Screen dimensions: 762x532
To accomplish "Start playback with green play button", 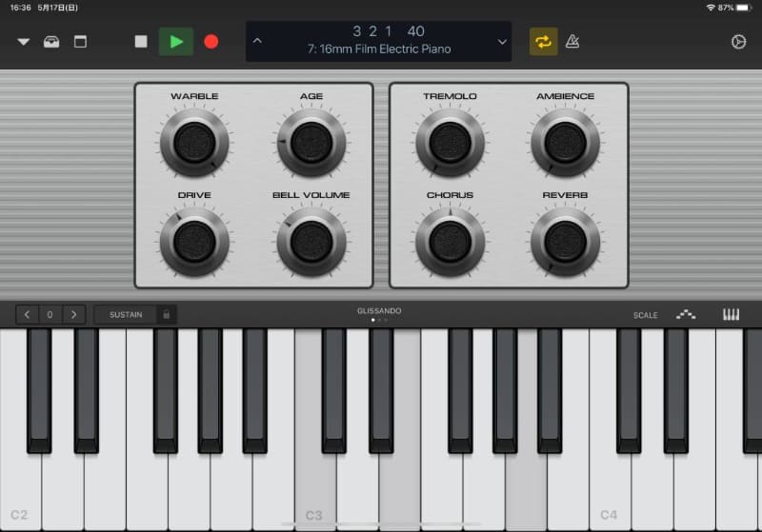I will (176, 42).
